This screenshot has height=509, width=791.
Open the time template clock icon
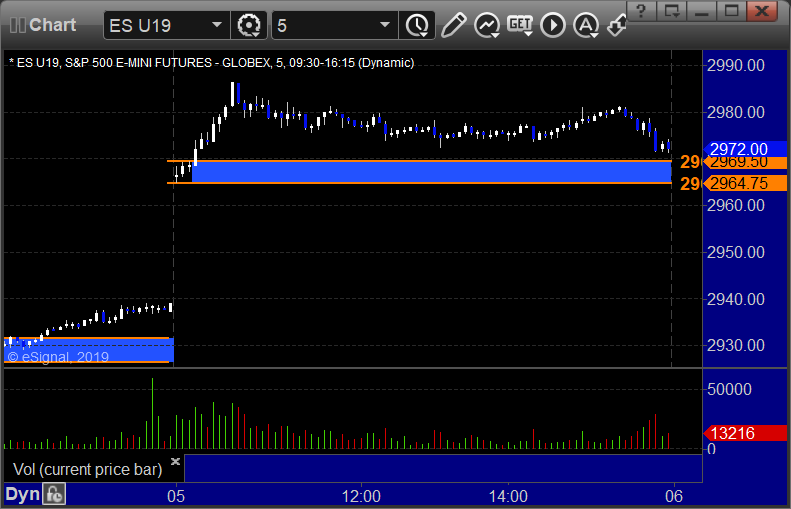pos(417,25)
